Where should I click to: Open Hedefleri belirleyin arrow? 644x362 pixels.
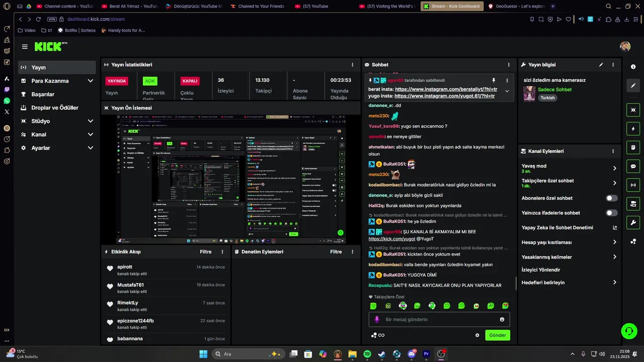click(x=615, y=283)
